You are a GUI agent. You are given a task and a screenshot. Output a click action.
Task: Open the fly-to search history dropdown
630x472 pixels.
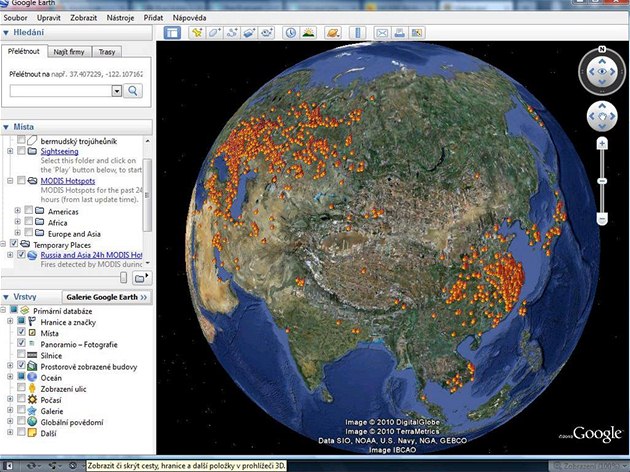coord(117,91)
